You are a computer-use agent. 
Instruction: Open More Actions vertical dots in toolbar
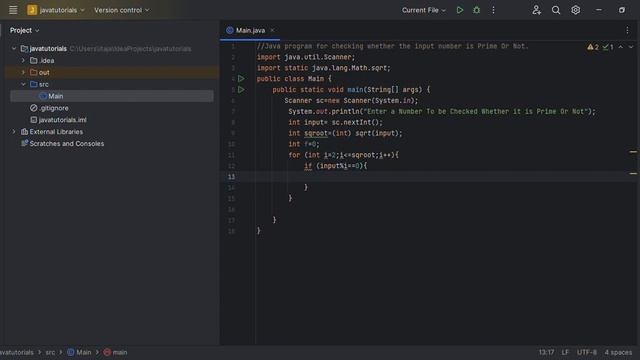[493, 10]
